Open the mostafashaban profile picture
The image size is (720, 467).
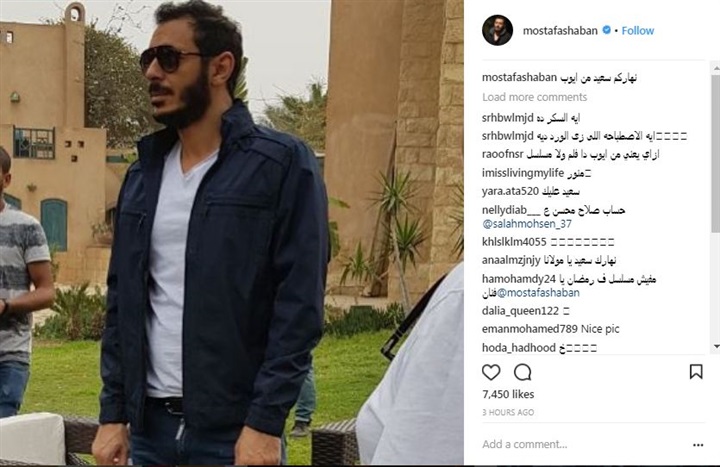(x=497, y=30)
